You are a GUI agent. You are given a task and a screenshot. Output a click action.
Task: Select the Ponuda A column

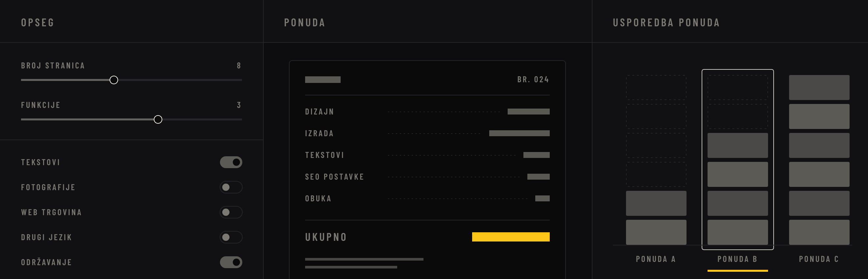(656, 160)
